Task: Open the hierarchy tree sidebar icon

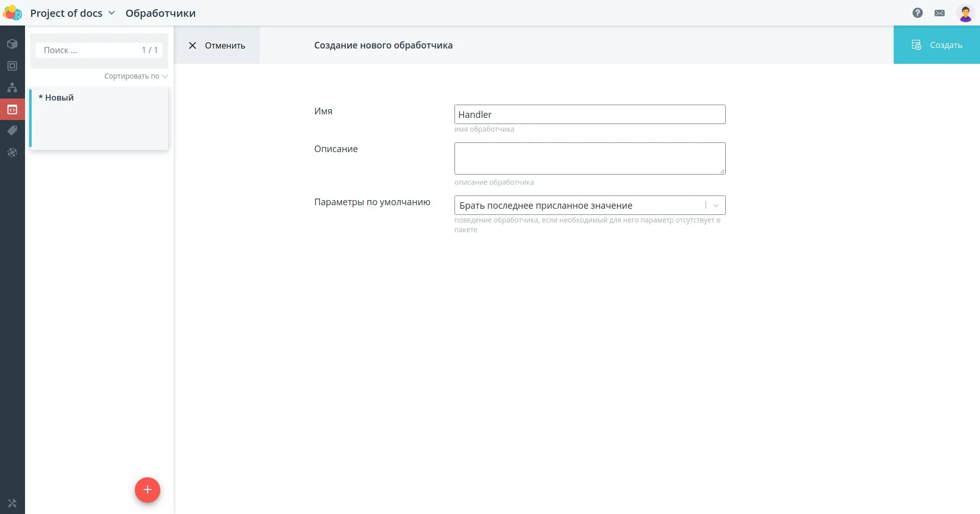Action: (x=12, y=87)
